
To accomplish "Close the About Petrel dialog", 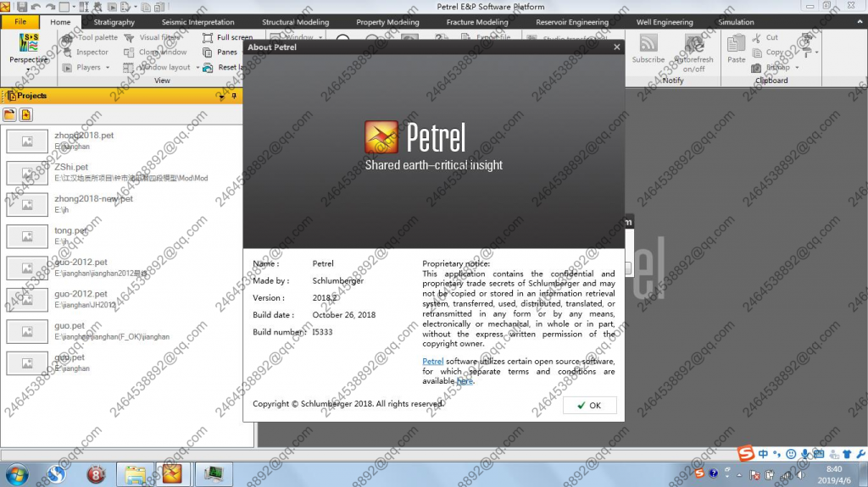I will (617, 47).
